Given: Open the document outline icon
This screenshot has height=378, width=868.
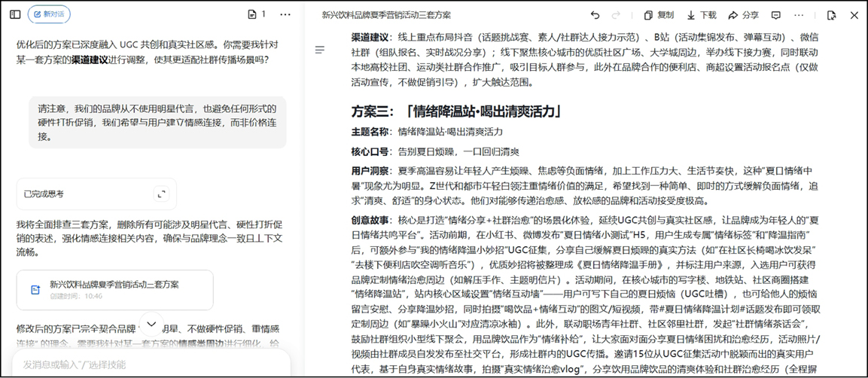Looking at the screenshot, I should click(x=320, y=50).
